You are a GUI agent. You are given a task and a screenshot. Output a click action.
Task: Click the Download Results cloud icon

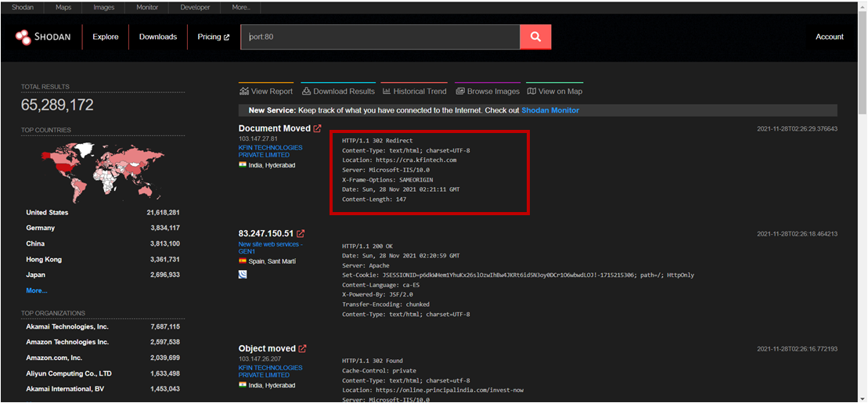306,92
